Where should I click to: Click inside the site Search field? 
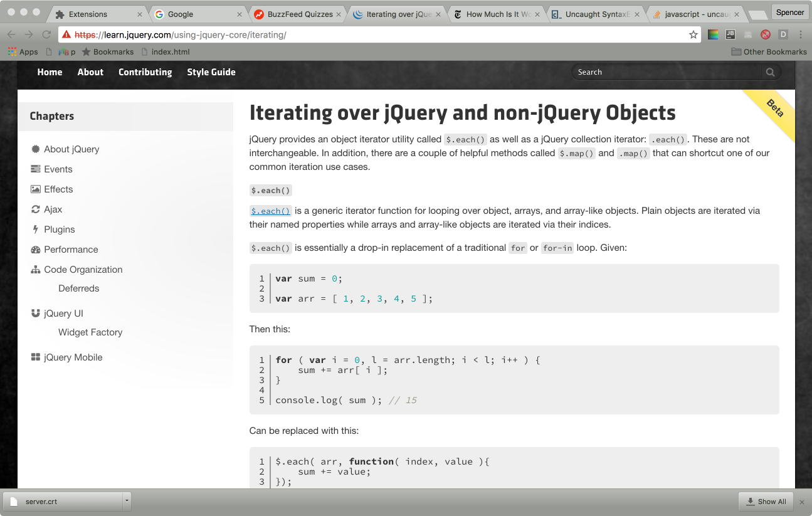(667, 72)
